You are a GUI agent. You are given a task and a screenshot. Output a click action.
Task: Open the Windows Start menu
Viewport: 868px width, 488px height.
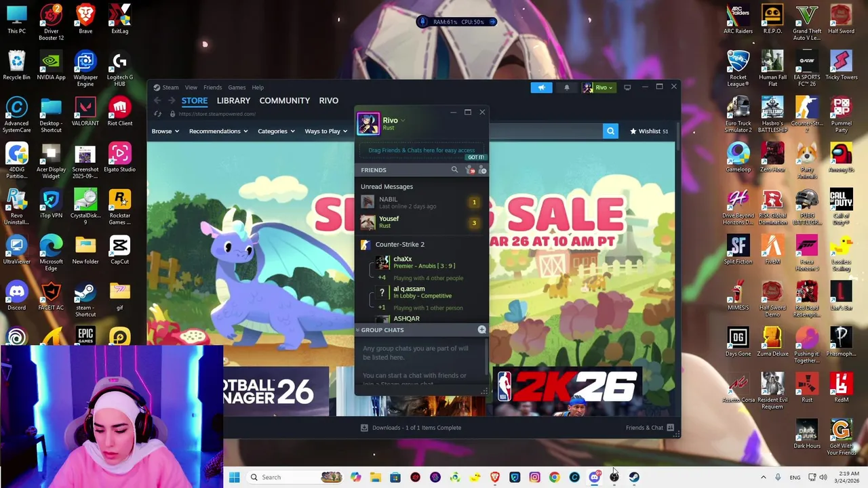pos(234,477)
